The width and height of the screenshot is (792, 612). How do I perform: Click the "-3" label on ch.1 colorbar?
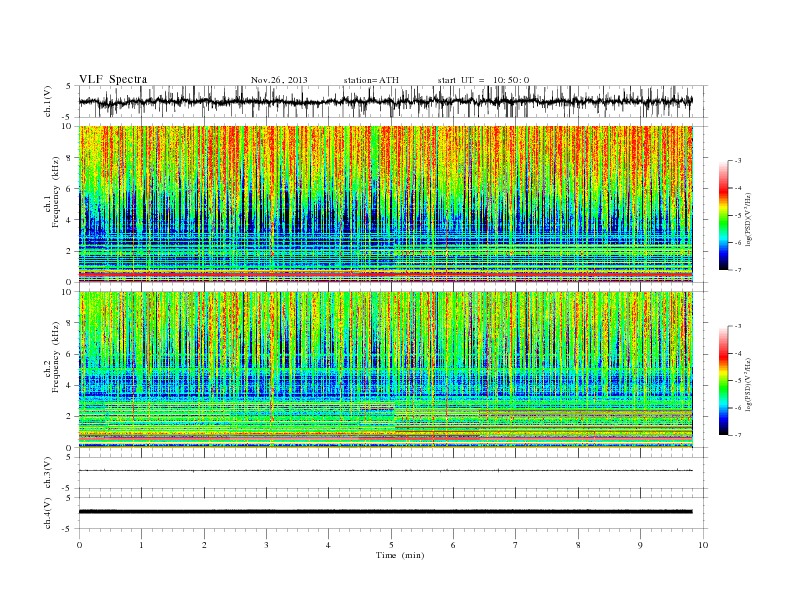tap(737, 161)
